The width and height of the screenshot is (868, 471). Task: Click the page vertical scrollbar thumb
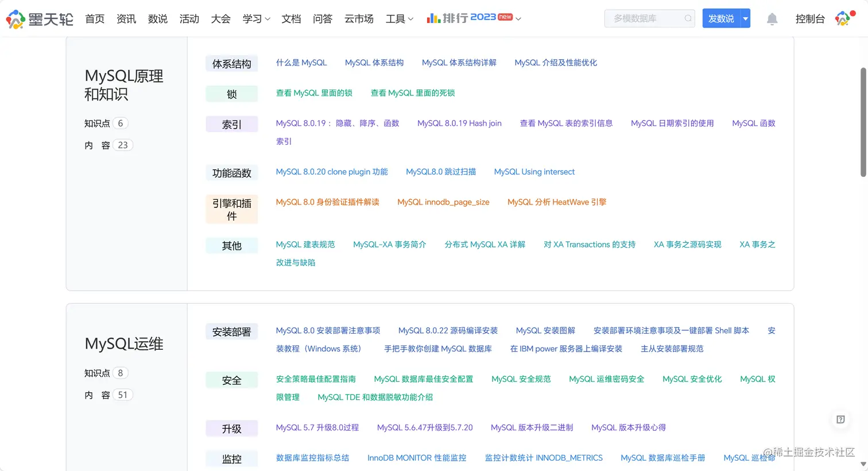click(863, 122)
